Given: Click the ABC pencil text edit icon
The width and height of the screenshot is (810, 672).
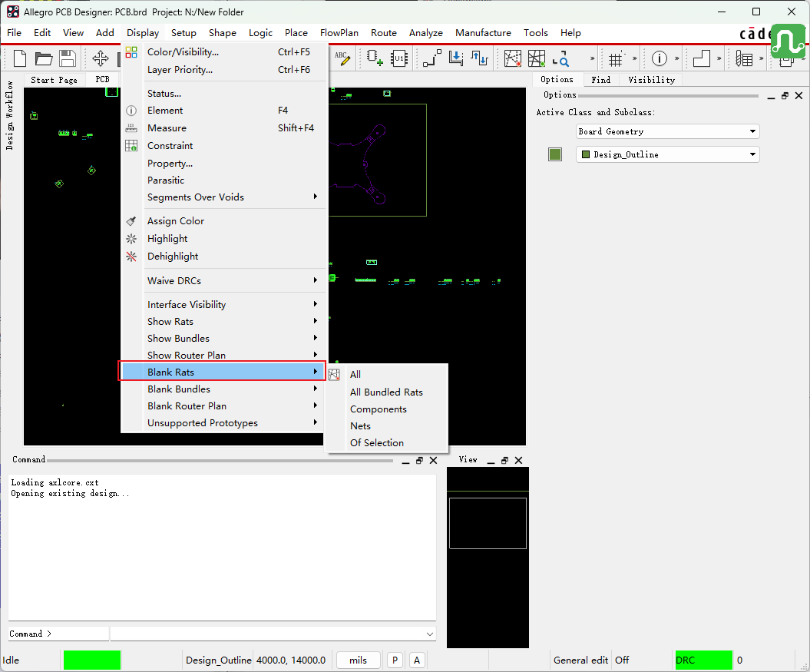Looking at the screenshot, I should point(342,58).
